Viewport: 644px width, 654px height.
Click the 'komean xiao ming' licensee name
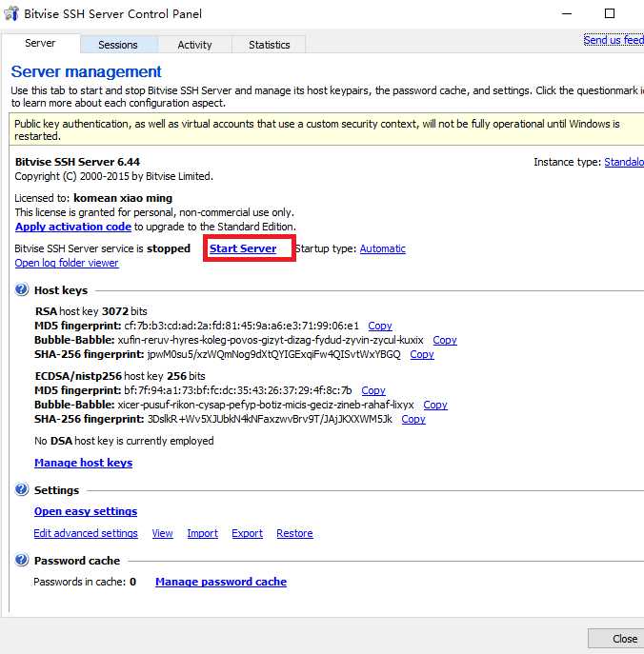[123, 198]
